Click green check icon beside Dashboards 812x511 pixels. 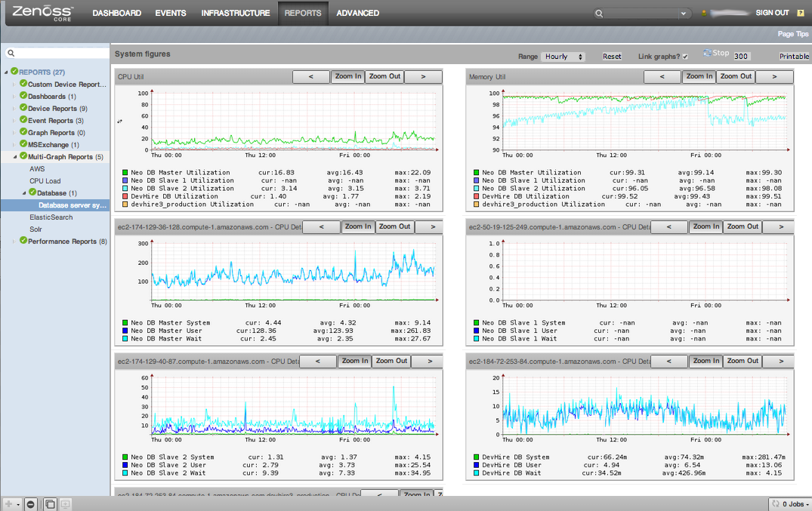pyautogui.click(x=23, y=96)
